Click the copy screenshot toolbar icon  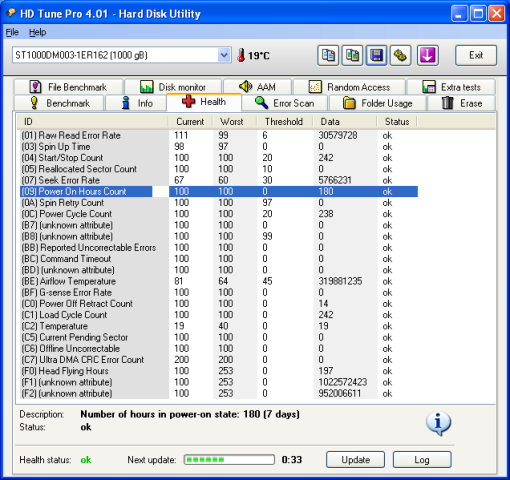[352, 55]
